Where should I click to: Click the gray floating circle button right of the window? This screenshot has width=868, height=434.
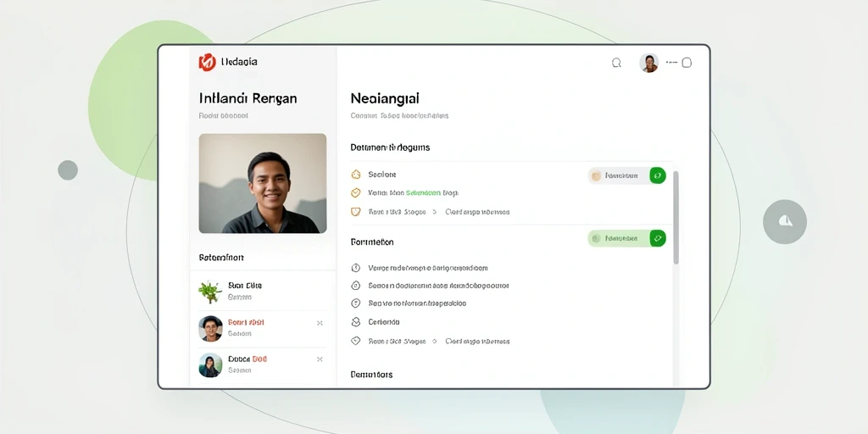(x=784, y=222)
